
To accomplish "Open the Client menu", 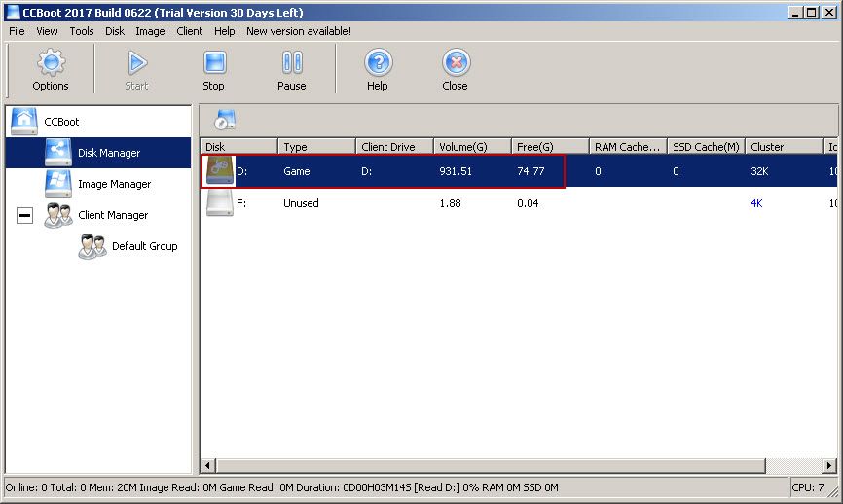I will 189,31.
